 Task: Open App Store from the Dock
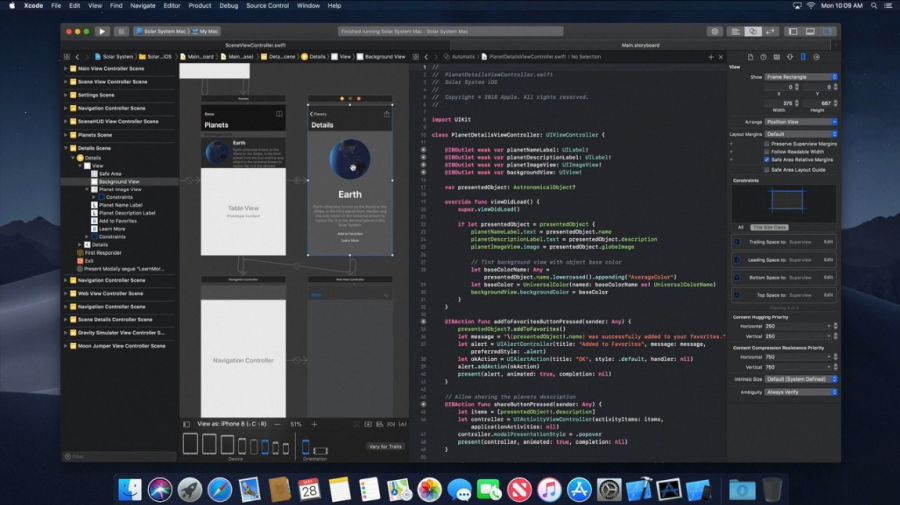tap(579, 490)
